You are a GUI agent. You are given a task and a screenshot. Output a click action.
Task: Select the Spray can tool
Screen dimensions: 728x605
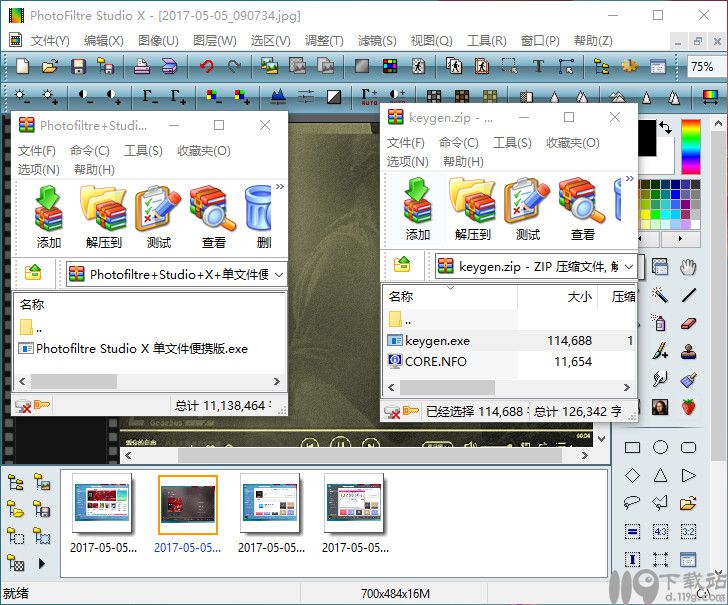pos(660,323)
